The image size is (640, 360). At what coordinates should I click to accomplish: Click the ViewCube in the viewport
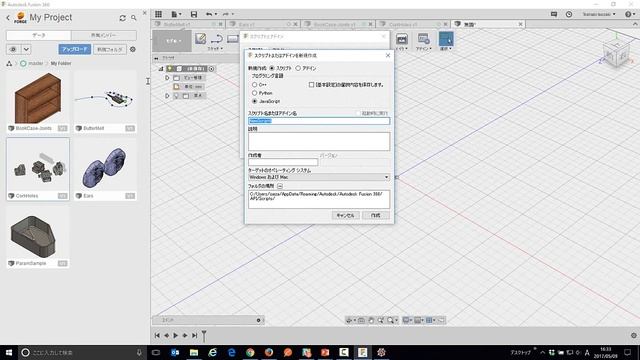pyautogui.click(x=616, y=54)
